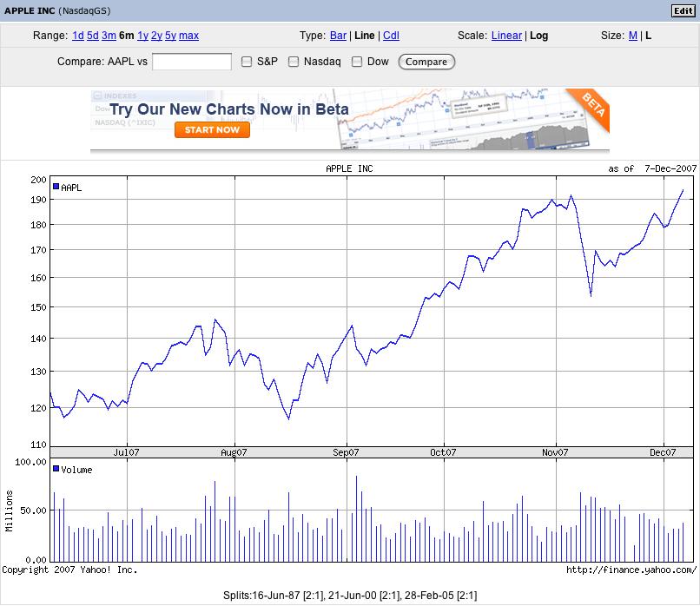Select the 1d range link
Viewport: 700px width, 606px height.
click(x=77, y=36)
